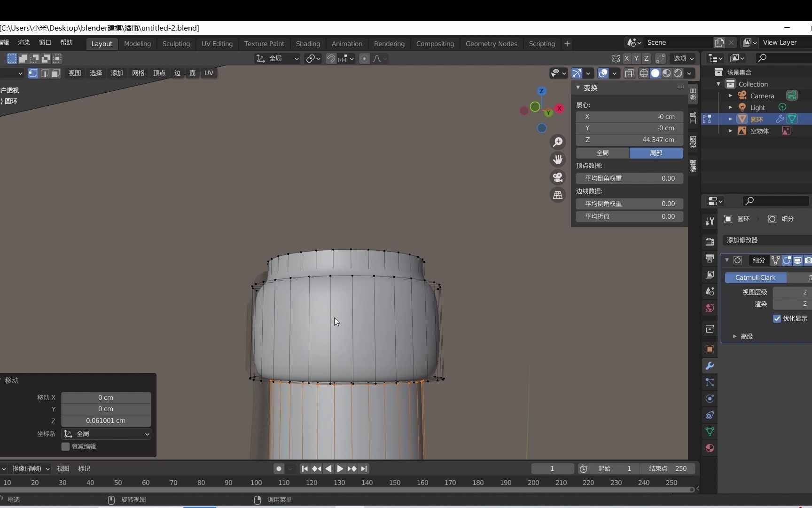812x508 pixels.
Task: Open the 渲染 menu
Action: pyautogui.click(x=23, y=42)
